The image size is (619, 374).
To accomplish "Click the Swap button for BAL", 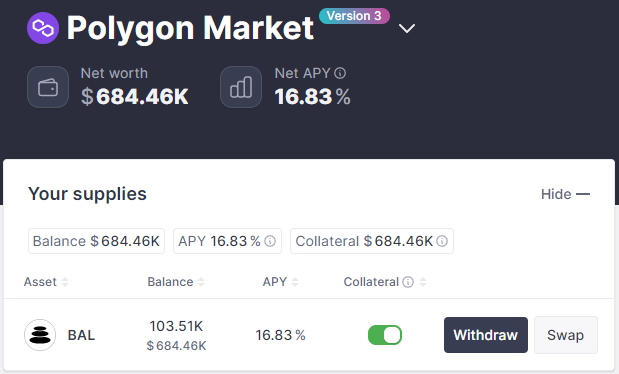I will (x=566, y=335).
